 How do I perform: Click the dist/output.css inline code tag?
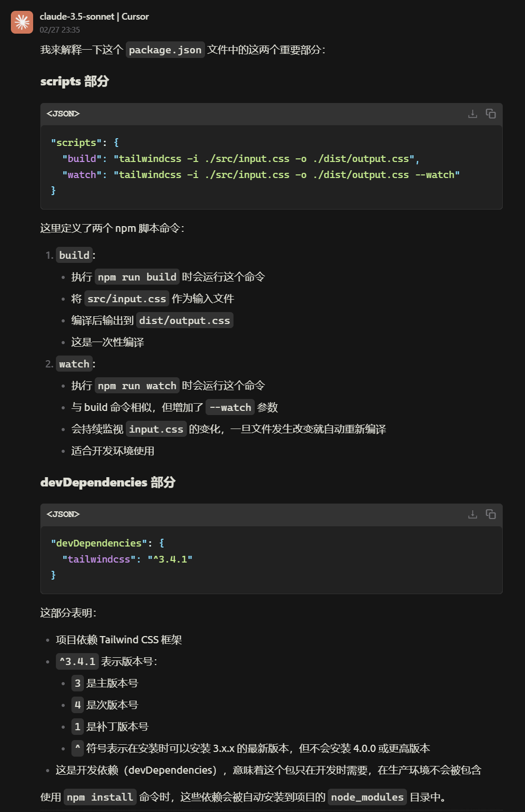coord(184,320)
